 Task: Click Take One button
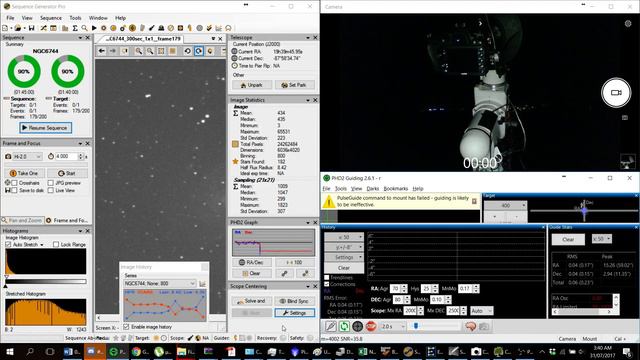click(x=24, y=173)
